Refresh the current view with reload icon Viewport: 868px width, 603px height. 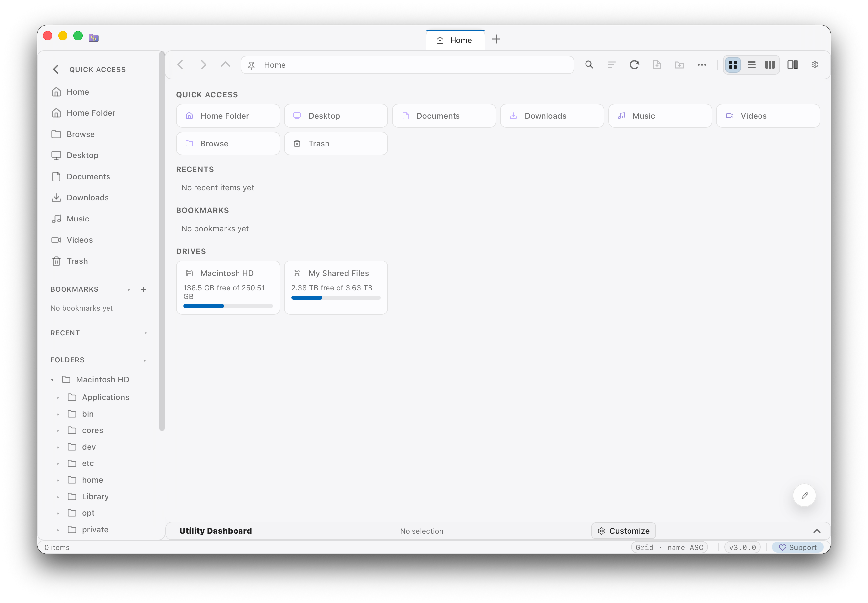[x=634, y=65]
